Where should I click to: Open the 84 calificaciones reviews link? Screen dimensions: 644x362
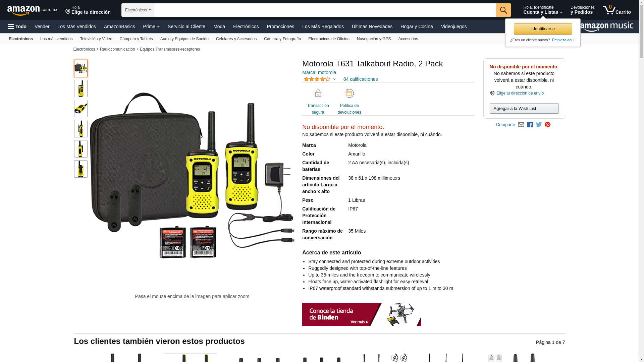(361, 79)
